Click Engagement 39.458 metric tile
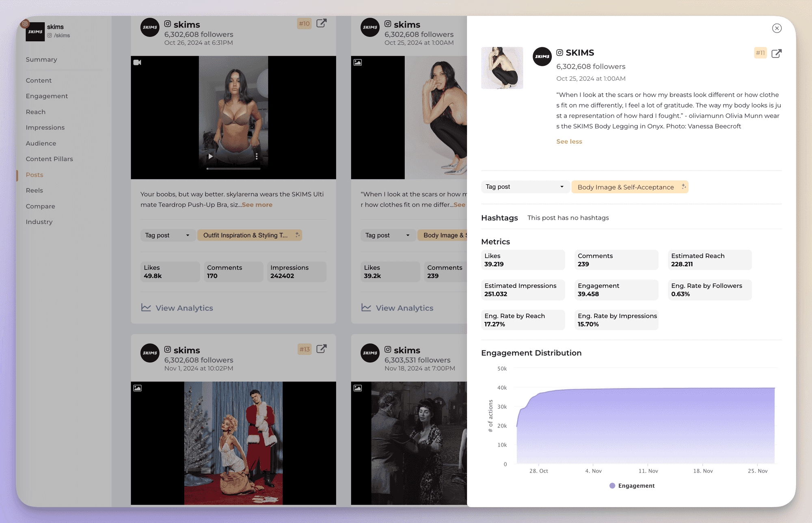The image size is (812, 523). [x=616, y=290]
